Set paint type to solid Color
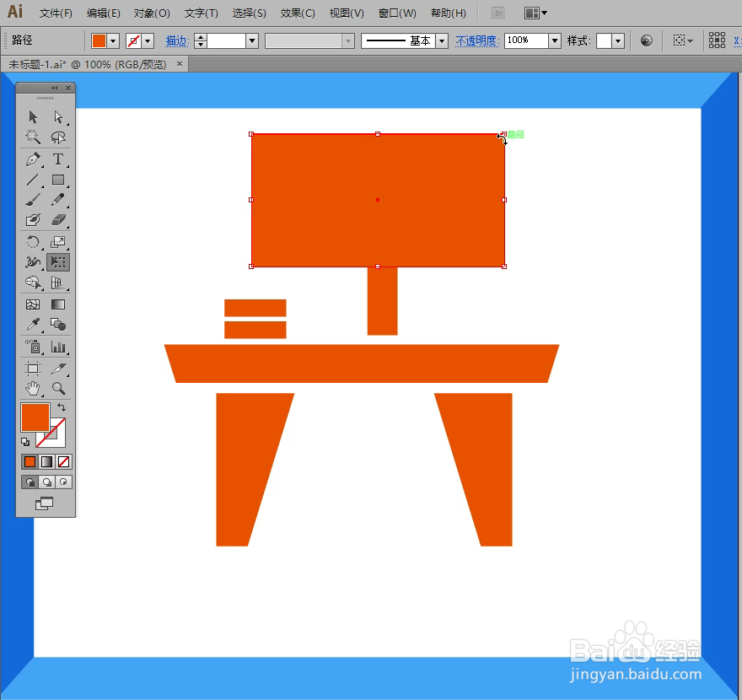Screen dimensions: 742x700 [x=30, y=461]
